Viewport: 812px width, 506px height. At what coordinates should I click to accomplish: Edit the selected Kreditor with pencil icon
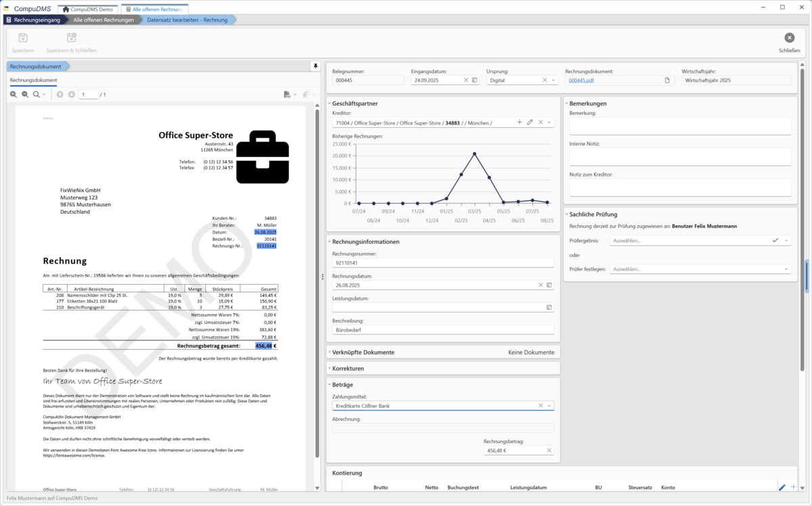pyautogui.click(x=530, y=122)
